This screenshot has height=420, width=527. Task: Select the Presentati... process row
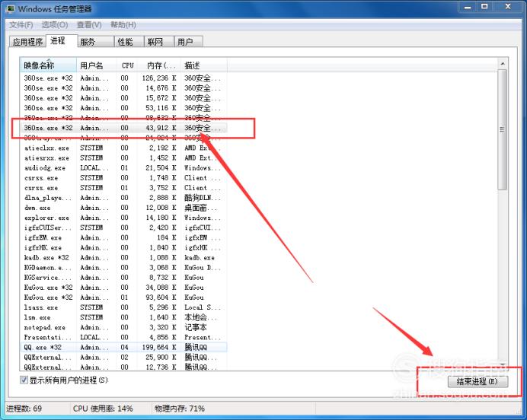(x=123, y=337)
